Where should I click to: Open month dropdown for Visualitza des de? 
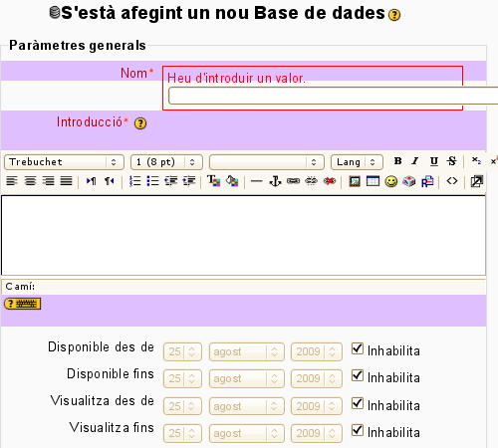(x=247, y=406)
